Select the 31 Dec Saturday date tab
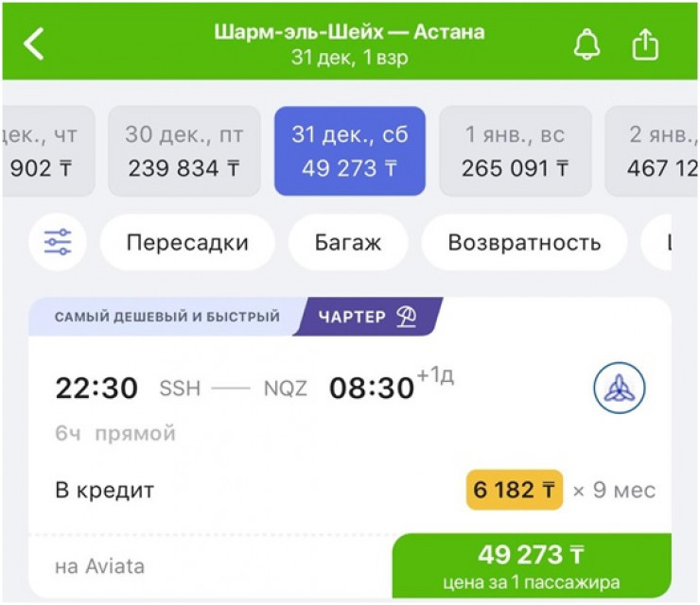Screen dimensions: 700x605 click(350, 151)
